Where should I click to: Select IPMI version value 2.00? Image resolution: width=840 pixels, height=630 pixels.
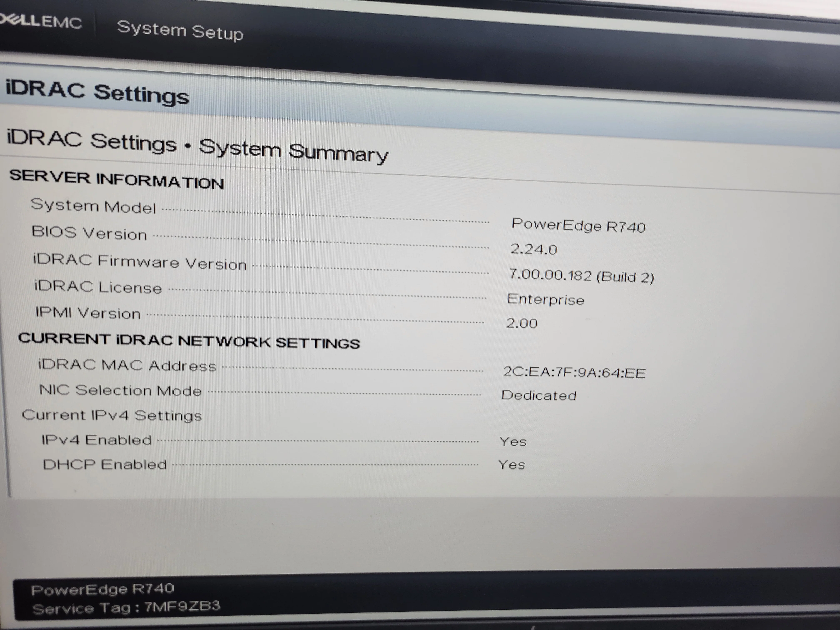[522, 323]
